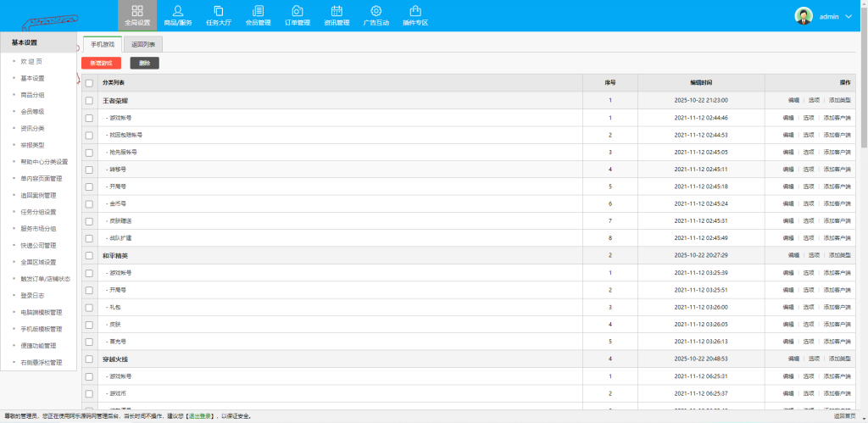Open 触发订单/店铺状态 in the sidebar

[x=46, y=279]
